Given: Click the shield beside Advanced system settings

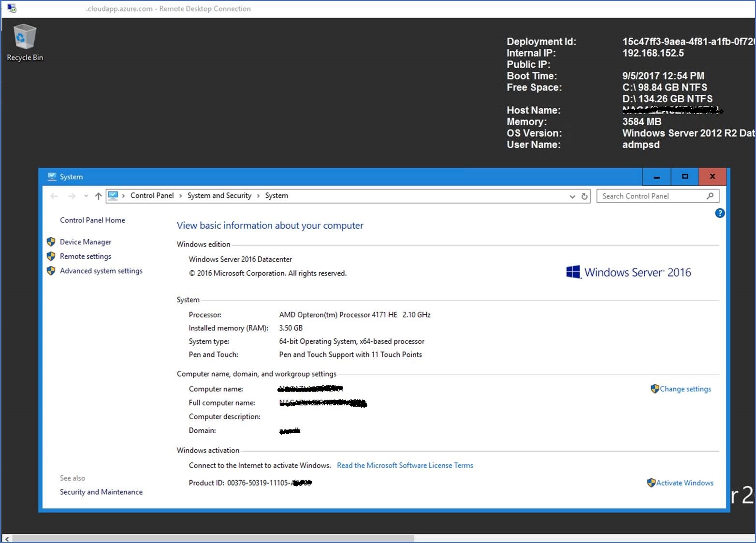Looking at the screenshot, I should (51, 271).
